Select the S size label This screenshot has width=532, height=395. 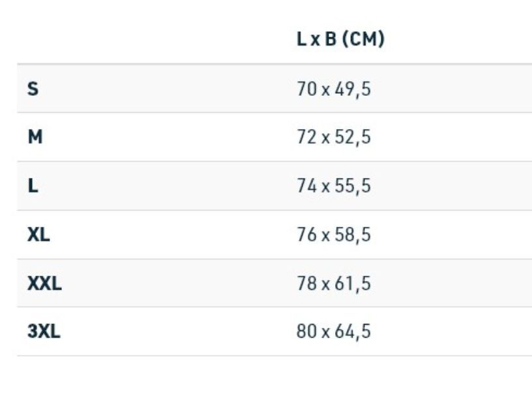[x=33, y=89]
